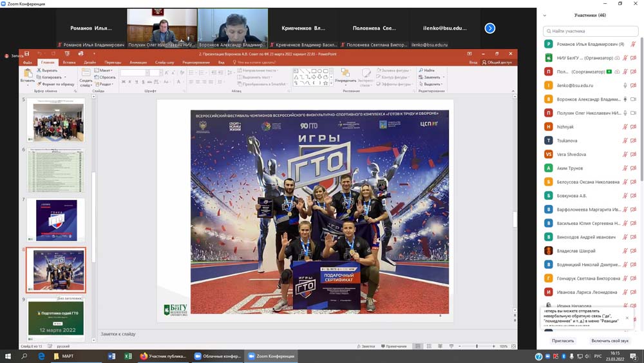Viewport: 644px width, 363px height.
Task: Click the Найти search tool in ribbon
Action: click(x=427, y=70)
